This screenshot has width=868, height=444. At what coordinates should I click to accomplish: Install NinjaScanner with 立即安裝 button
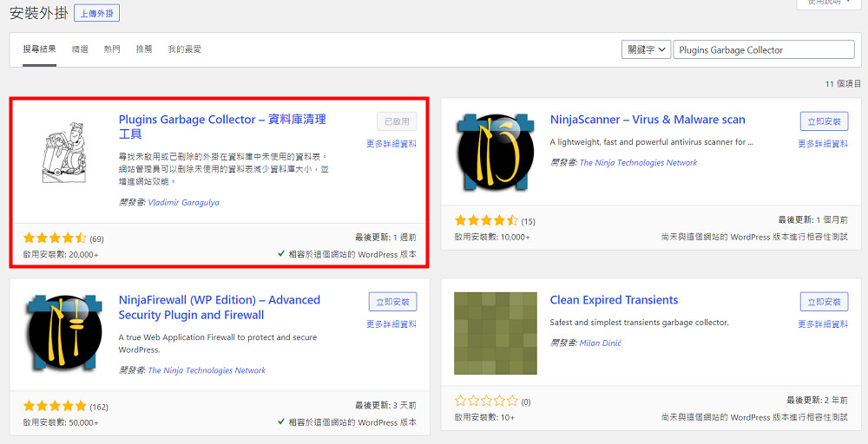pyautogui.click(x=825, y=121)
